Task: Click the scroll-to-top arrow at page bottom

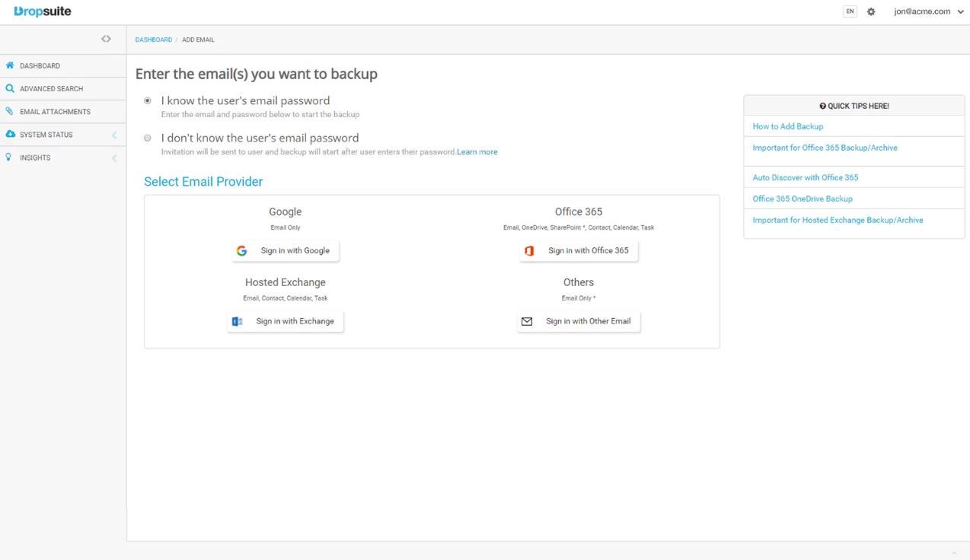Action: [x=955, y=552]
